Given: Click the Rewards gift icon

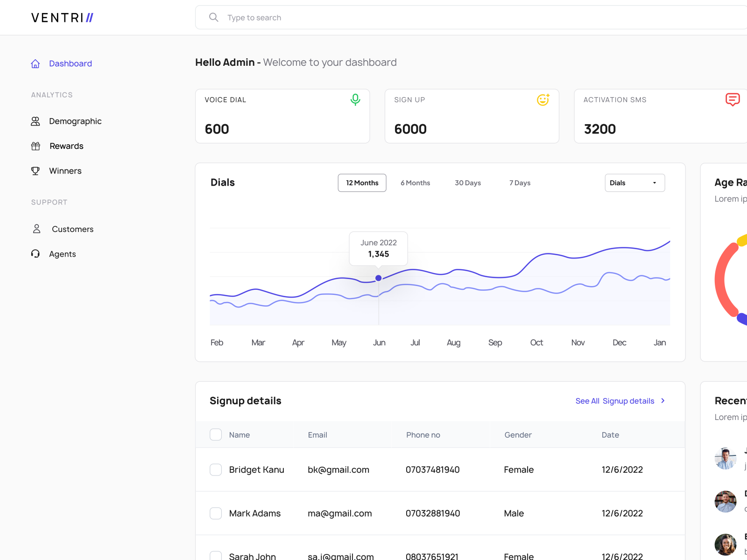Looking at the screenshot, I should pyautogui.click(x=35, y=146).
